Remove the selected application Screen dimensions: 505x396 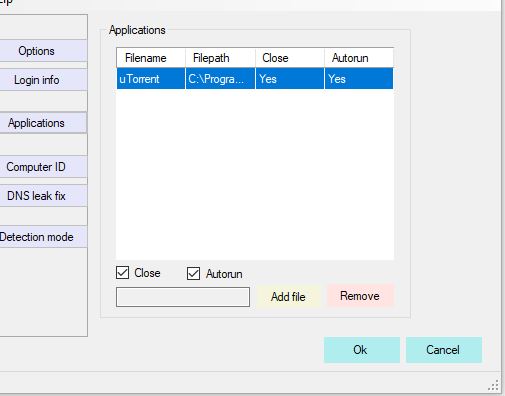click(x=360, y=296)
